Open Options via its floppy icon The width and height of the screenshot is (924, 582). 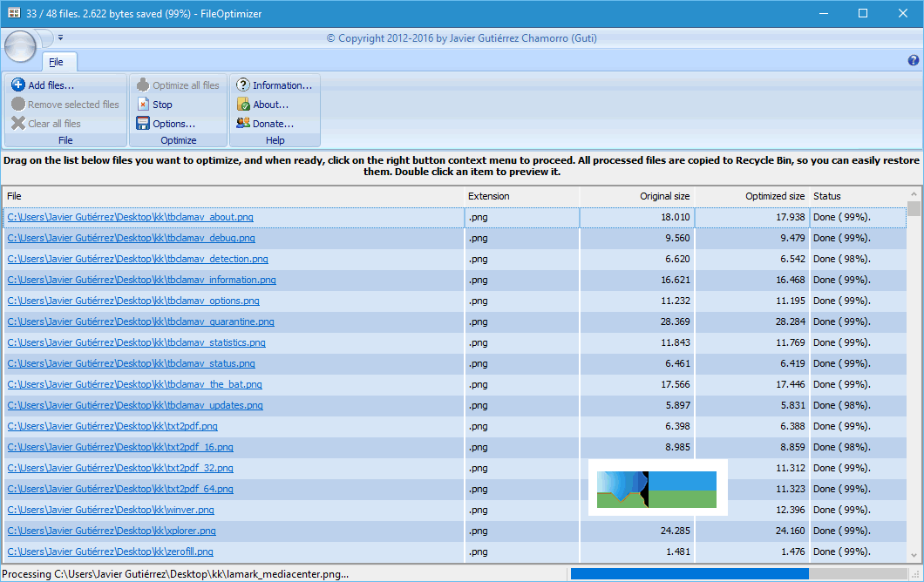(143, 123)
